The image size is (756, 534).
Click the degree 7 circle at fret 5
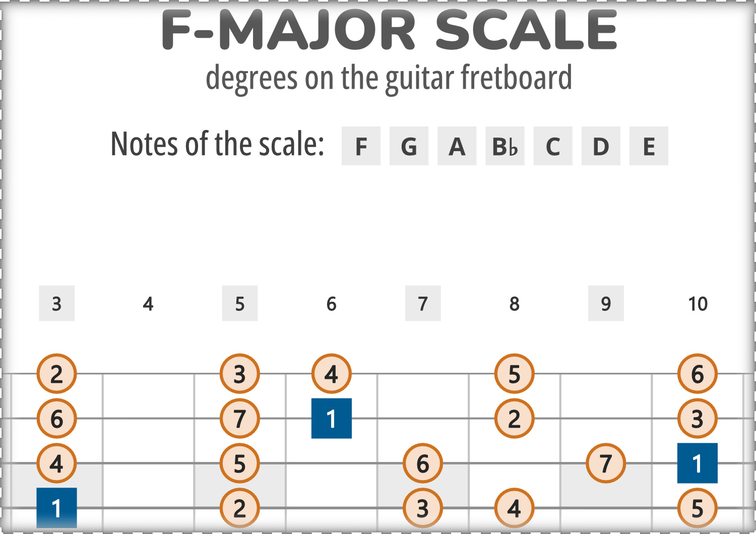tap(240, 418)
